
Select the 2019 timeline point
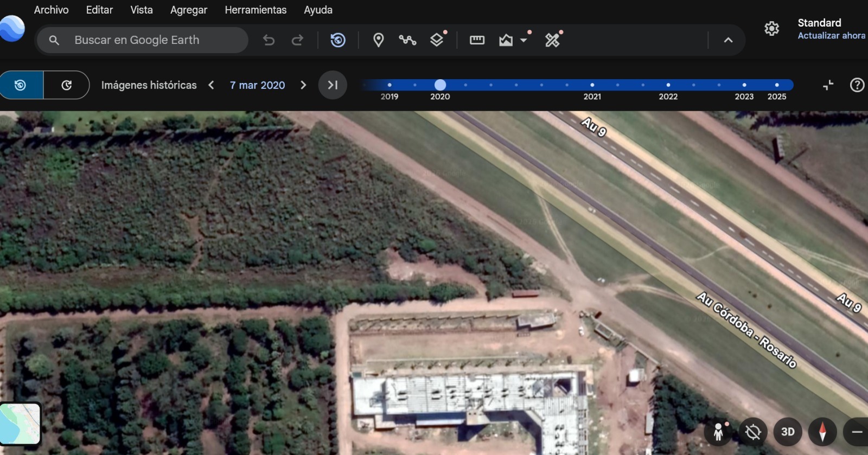(390, 85)
